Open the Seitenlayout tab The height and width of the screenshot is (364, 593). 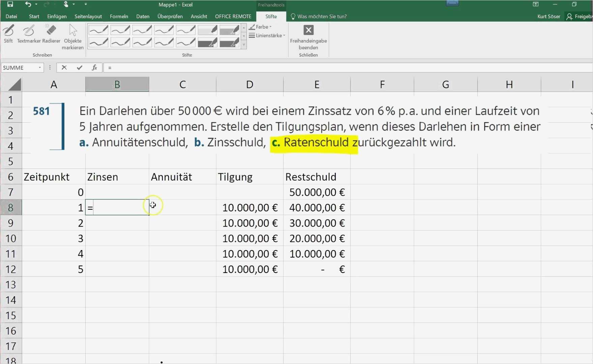coord(88,16)
